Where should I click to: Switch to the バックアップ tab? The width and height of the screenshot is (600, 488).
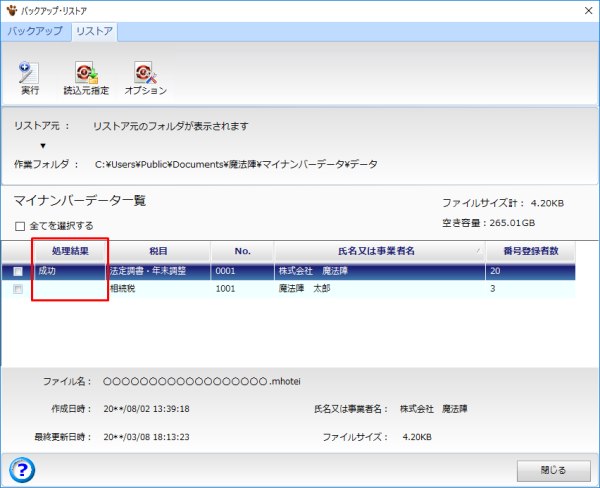[x=35, y=31]
